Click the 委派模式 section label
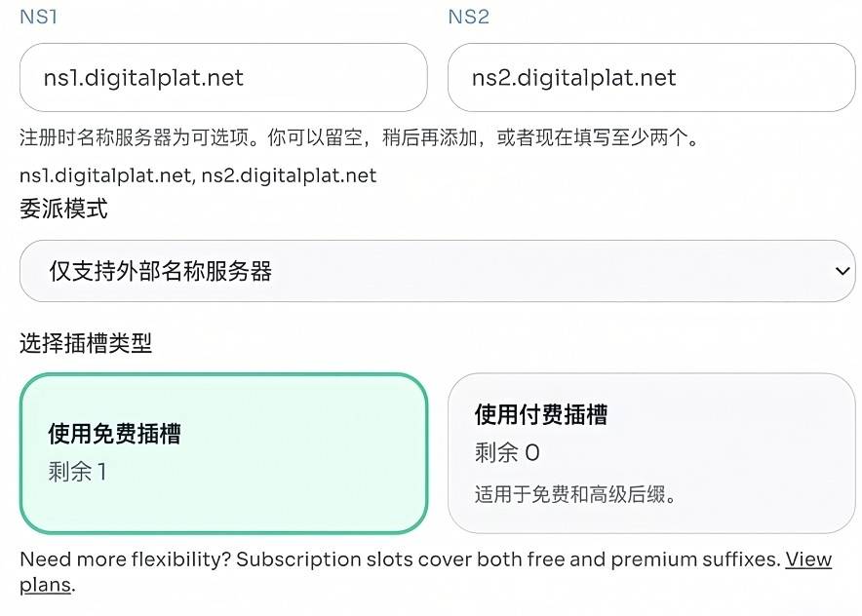Screen dimensions: 862x616 tap(63, 209)
